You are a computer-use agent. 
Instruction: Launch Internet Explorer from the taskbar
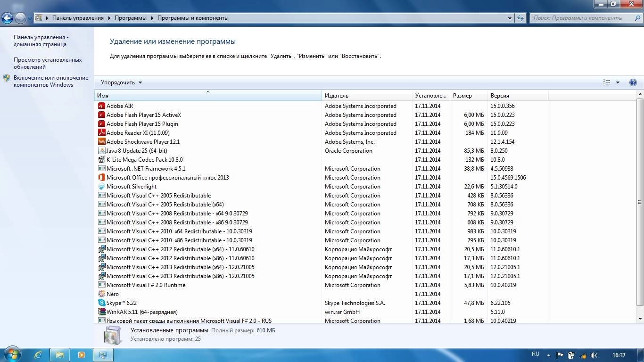click(x=38, y=355)
